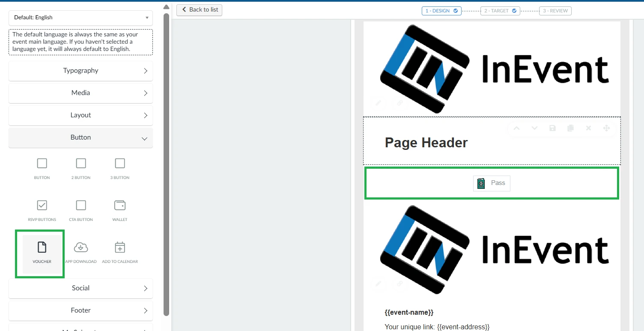Insert the 2 Button block

coord(81,169)
